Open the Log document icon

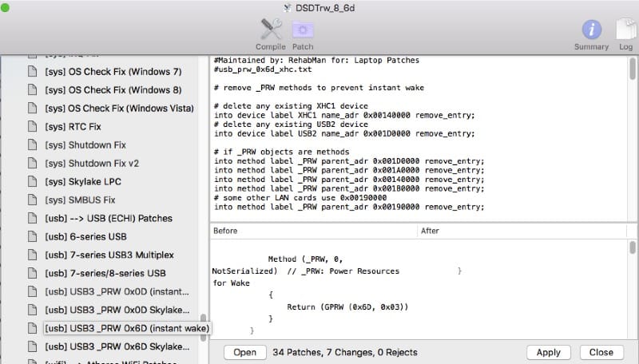click(x=624, y=30)
